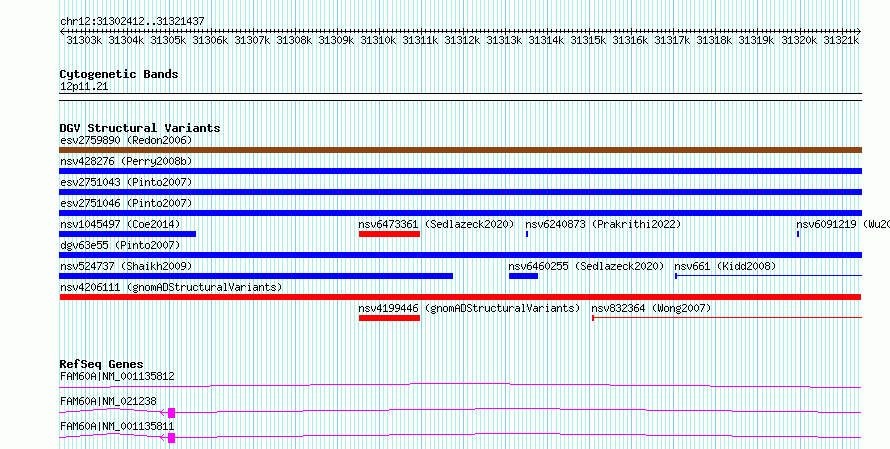890x449 pixels.
Task: Open nsv6460255 (Sedlazeck2020) variant label
Action: (x=586, y=266)
